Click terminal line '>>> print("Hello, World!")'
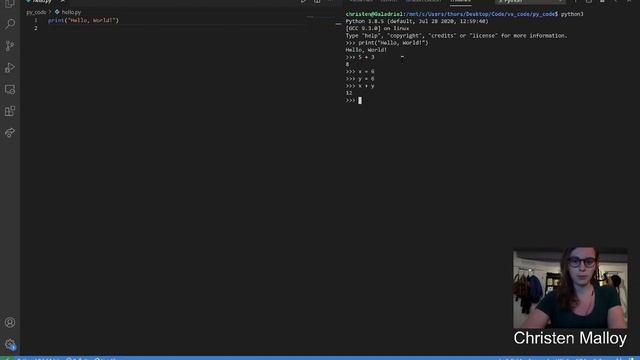The height and width of the screenshot is (360, 640). pos(387,43)
